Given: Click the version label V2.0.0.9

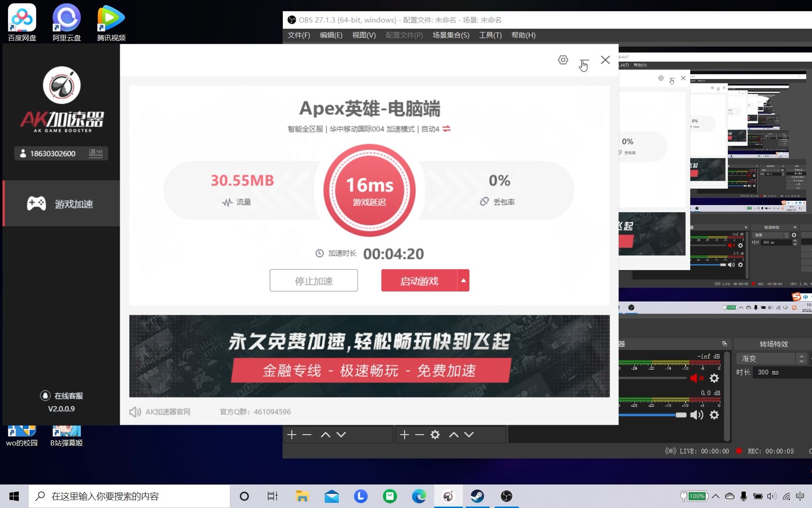Looking at the screenshot, I should (62, 409).
